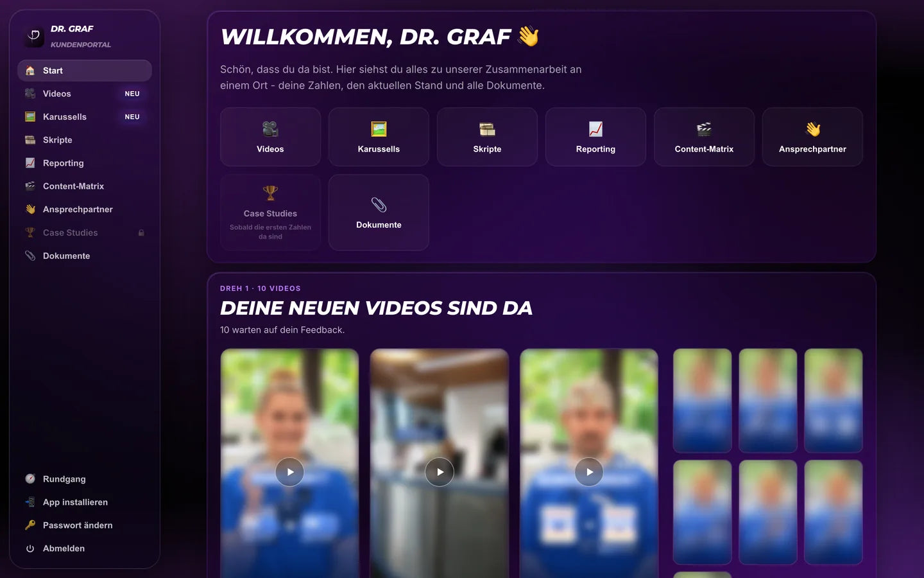Open the top-right small video thumbnail
This screenshot has width=924, height=578.
[x=834, y=401]
